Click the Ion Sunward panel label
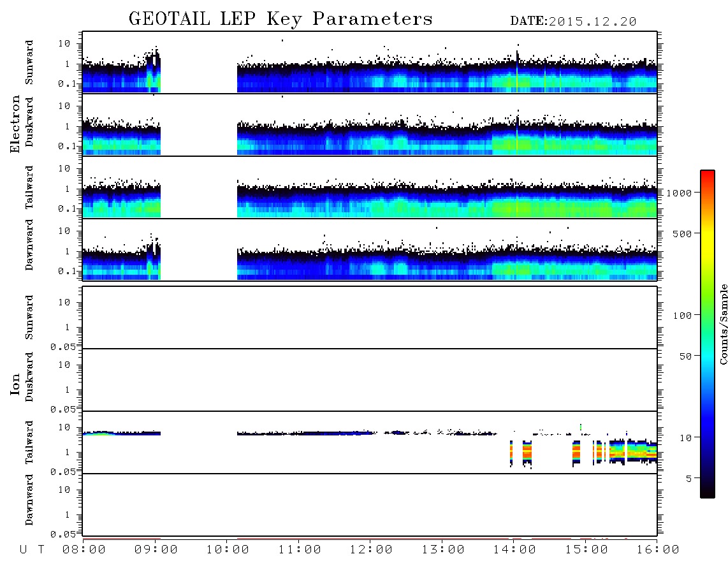728x561 pixels. point(29,317)
